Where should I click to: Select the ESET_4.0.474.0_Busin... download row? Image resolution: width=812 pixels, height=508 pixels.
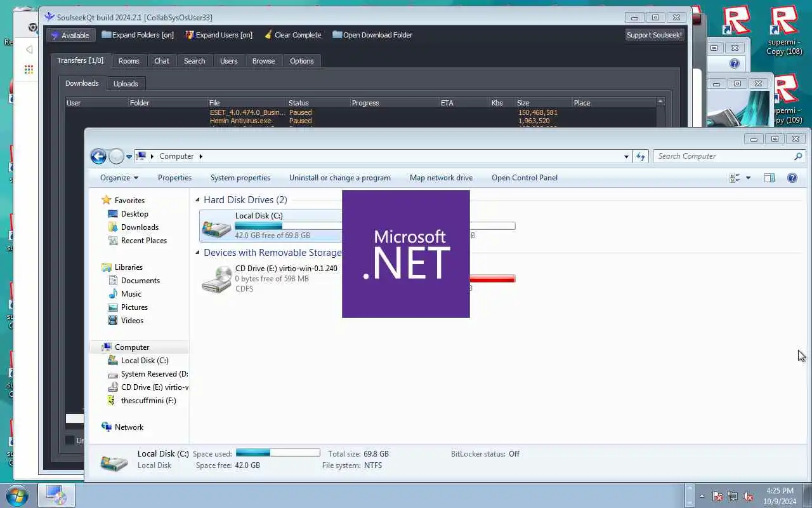361,112
